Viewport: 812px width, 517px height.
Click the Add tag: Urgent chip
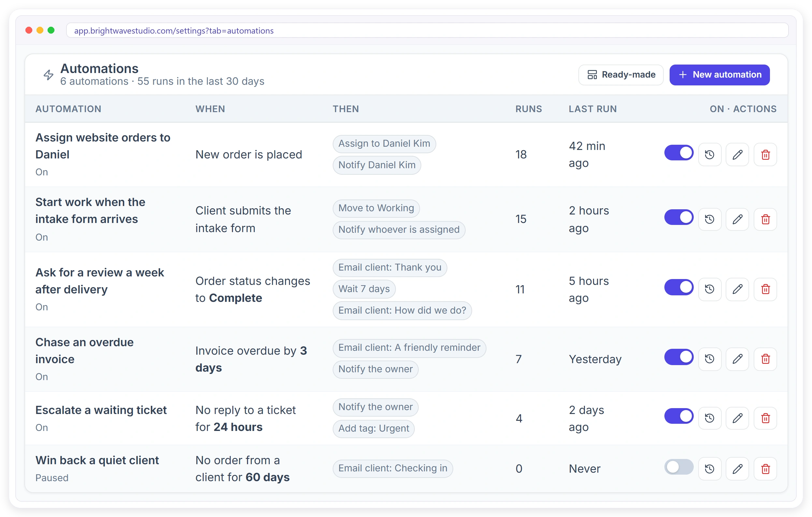[373, 428]
